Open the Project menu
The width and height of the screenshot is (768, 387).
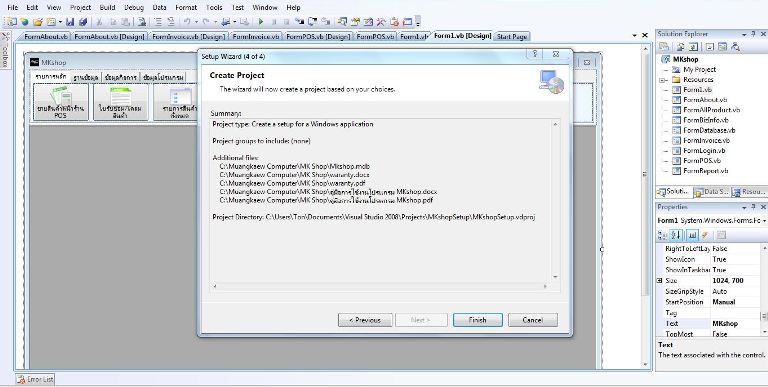pos(80,7)
